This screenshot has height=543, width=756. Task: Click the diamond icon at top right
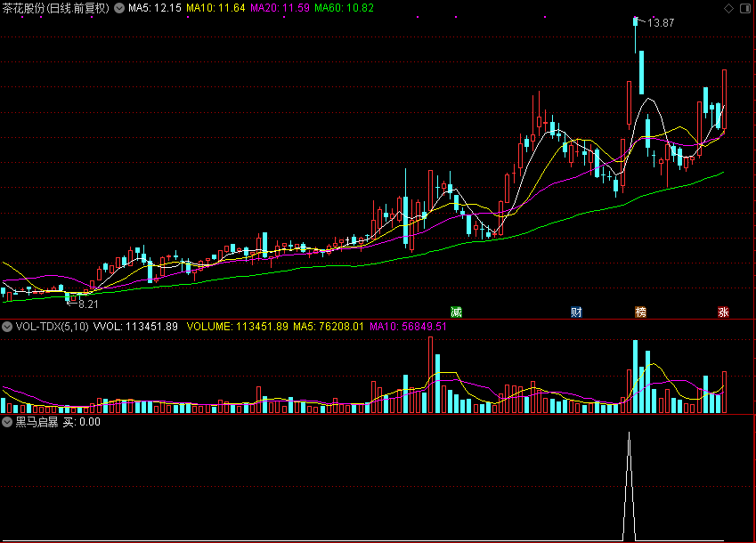(x=728, y=8)
